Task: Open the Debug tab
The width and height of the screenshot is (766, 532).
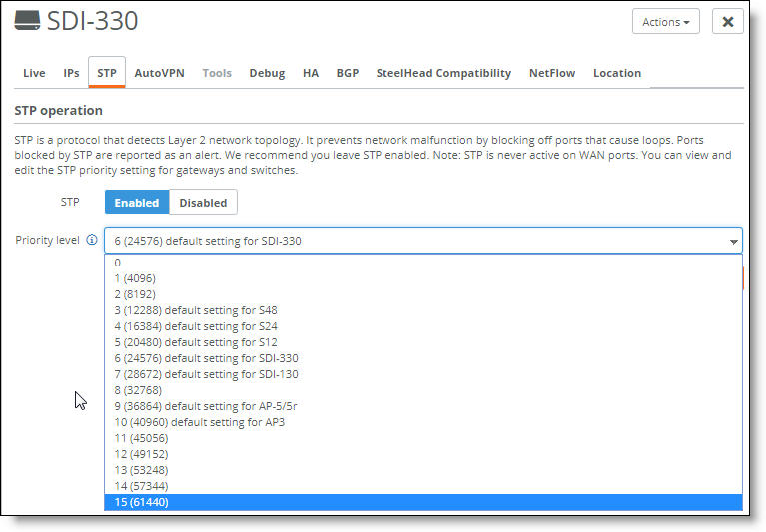Action: [267, 73]
